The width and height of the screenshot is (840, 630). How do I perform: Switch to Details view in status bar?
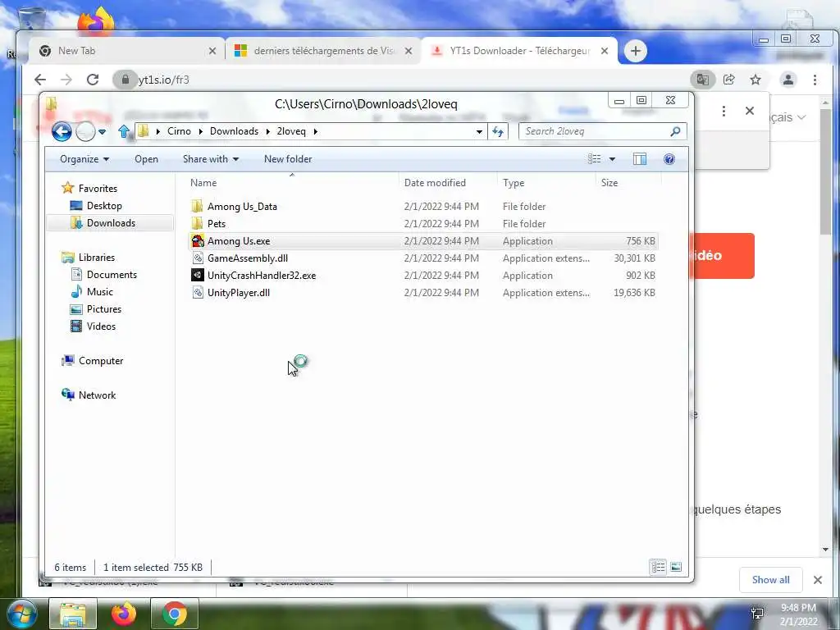click(x=658, y=567)
